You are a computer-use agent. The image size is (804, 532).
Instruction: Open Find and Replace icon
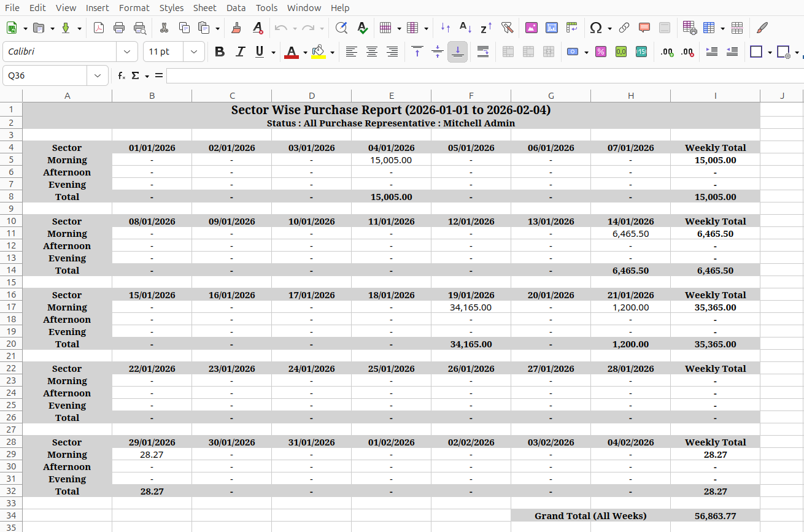342,28
